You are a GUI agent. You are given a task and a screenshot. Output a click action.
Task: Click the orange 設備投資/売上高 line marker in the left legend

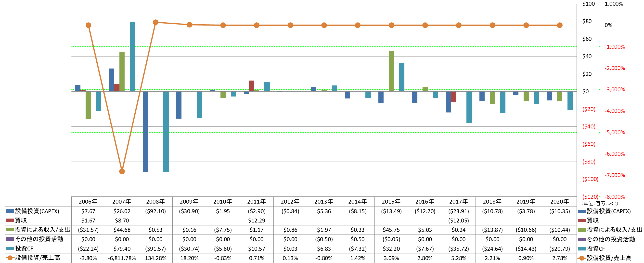10,258
